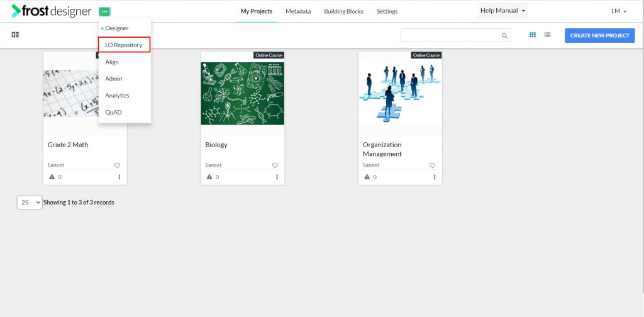
Task: Open the records-per-page dropdown showing 25
Action: 30,203
